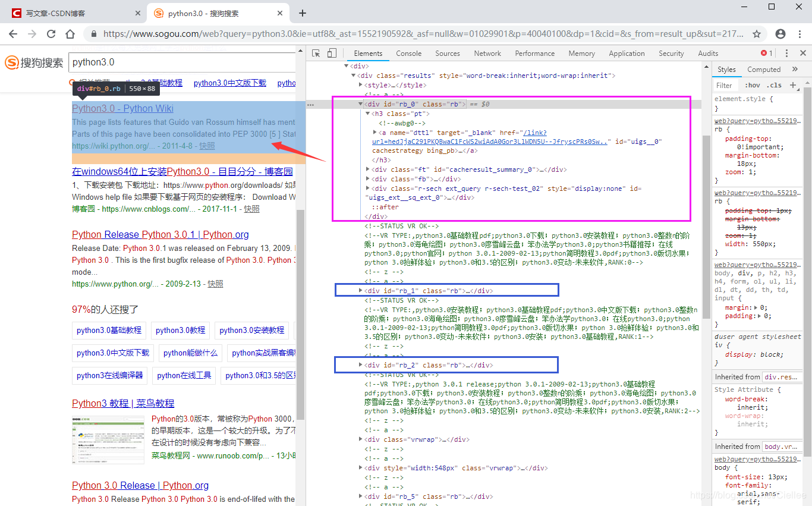
Task: Open the Network tab
Action: (x=487, y=54)
